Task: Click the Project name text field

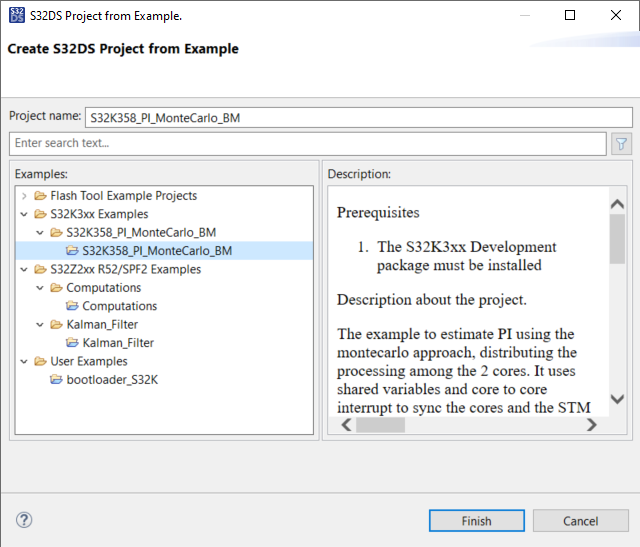Action: coord(358,118)
